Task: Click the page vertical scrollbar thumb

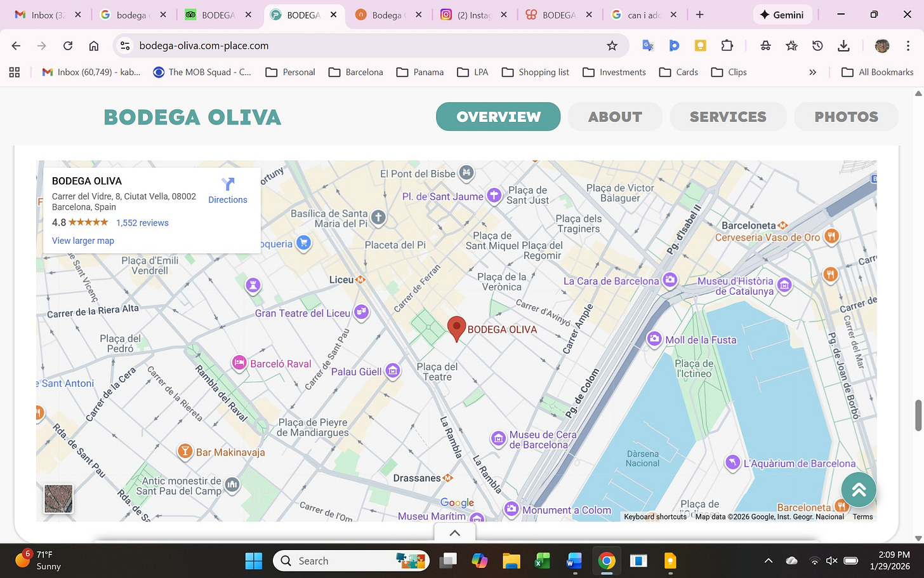Action: [918, 415]
